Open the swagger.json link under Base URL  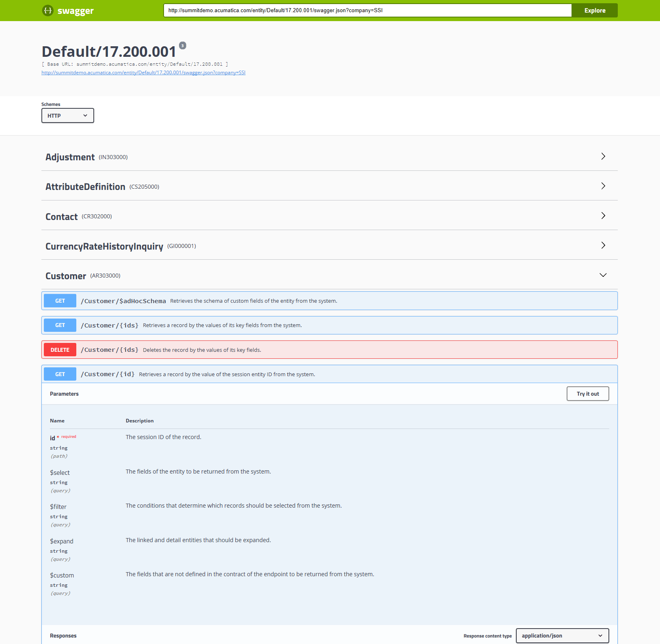click(x=143, y=73)
